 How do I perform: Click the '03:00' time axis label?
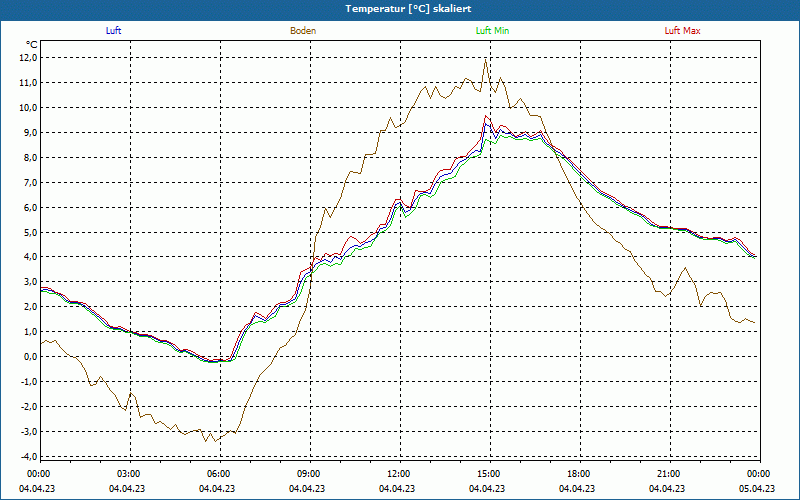click(x=129, y=474)
